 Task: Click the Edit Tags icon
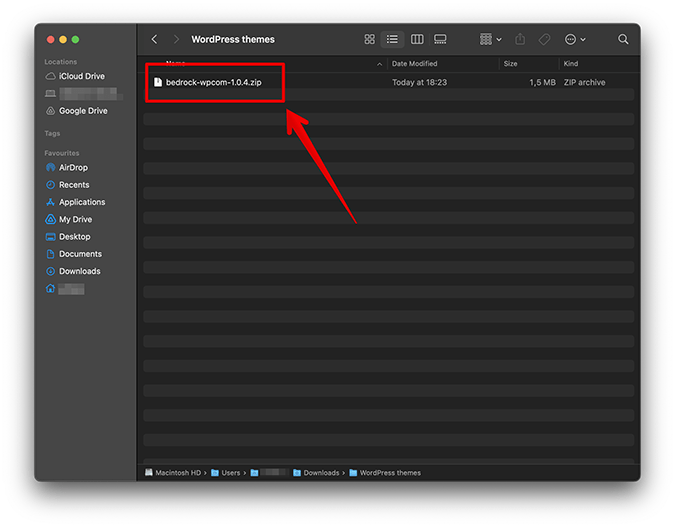coord(544,39)
